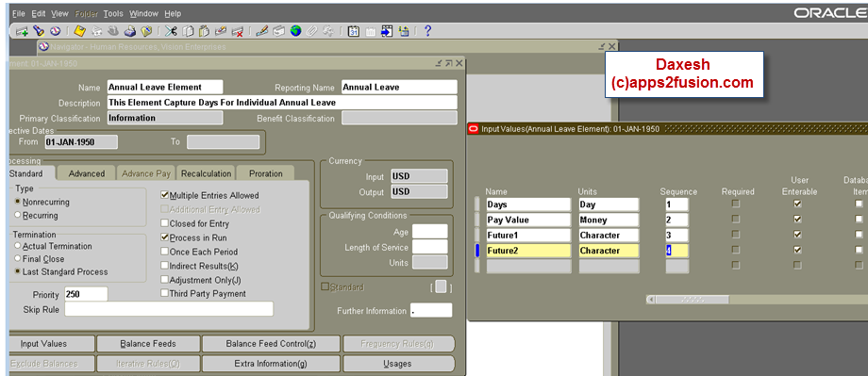Click the Folder Tools toolbar icon
868x376 pixels.
pos(328,31)
